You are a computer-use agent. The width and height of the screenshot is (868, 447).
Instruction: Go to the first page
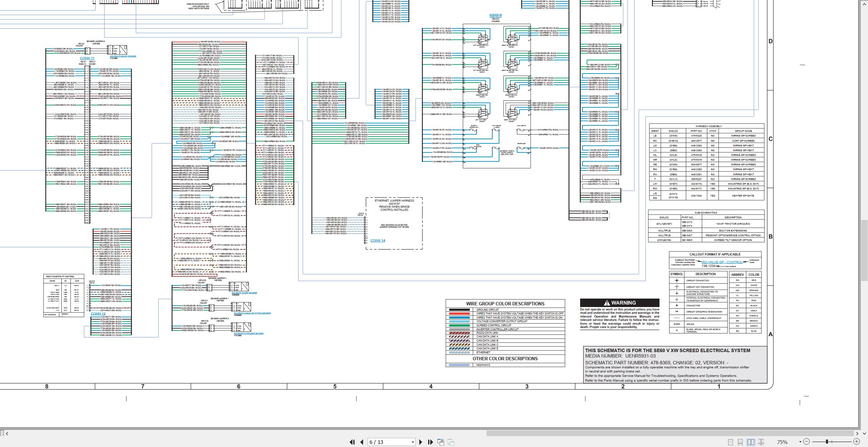point(352,442)
